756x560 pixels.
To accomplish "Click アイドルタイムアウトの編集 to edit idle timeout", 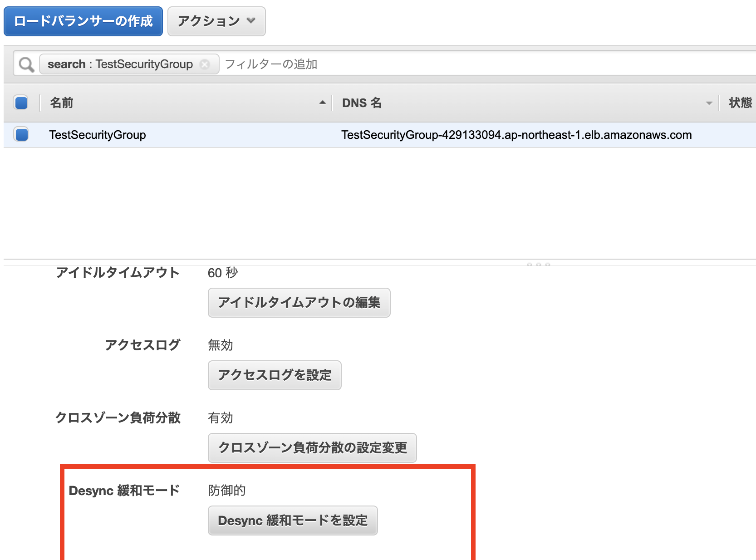I will [x=299, y=303].
